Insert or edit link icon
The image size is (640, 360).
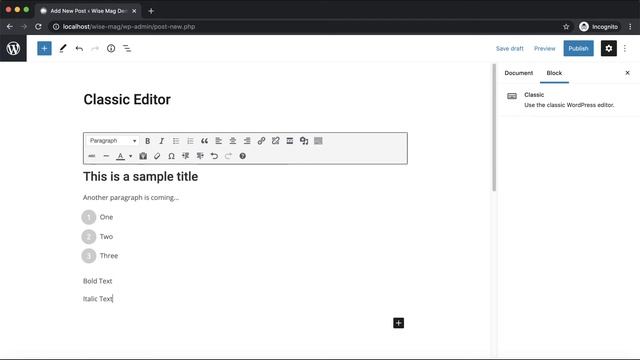pos(261,141)
